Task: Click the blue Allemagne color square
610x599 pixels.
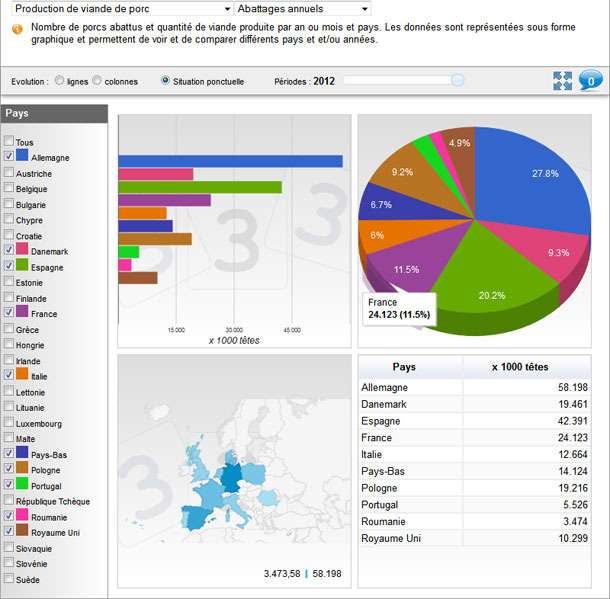Action: tap(22, 157)
